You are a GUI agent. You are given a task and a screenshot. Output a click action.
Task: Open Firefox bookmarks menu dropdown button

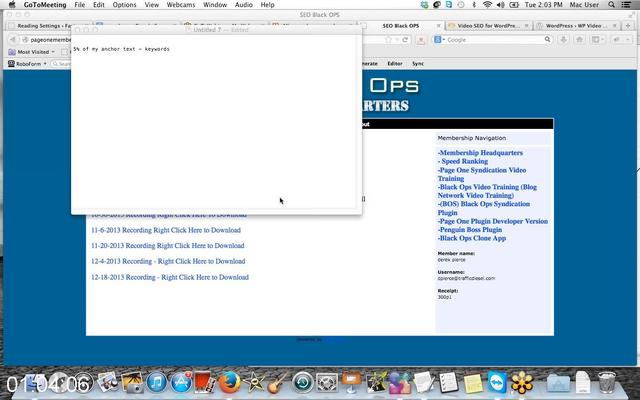[598, 40]
